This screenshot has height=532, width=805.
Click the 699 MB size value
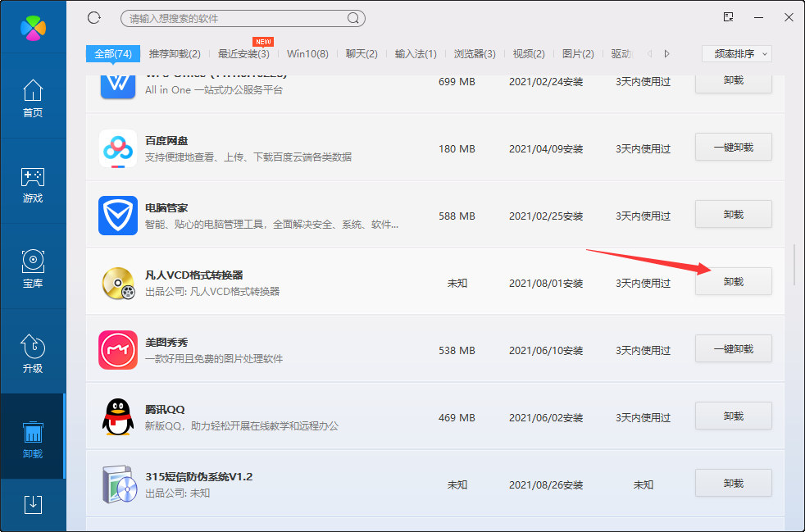pyautogui.click(x=457, y=82)
